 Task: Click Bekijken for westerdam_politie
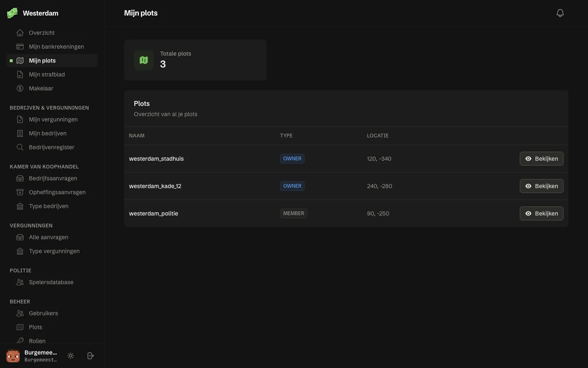coord(541,213)
